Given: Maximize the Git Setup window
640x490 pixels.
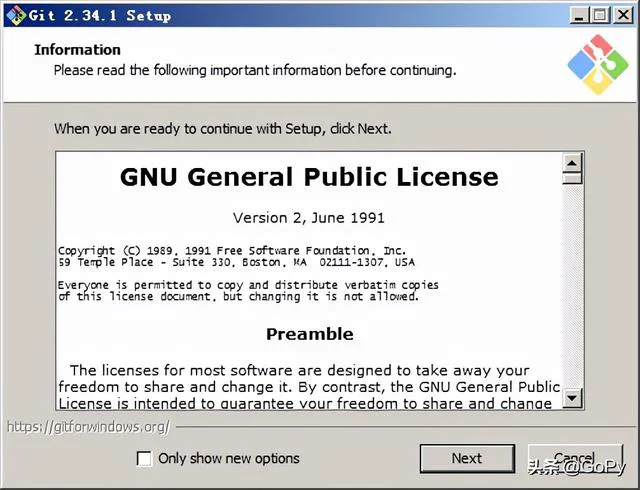Looking at the screenshot, I should (x=600, y=16).
